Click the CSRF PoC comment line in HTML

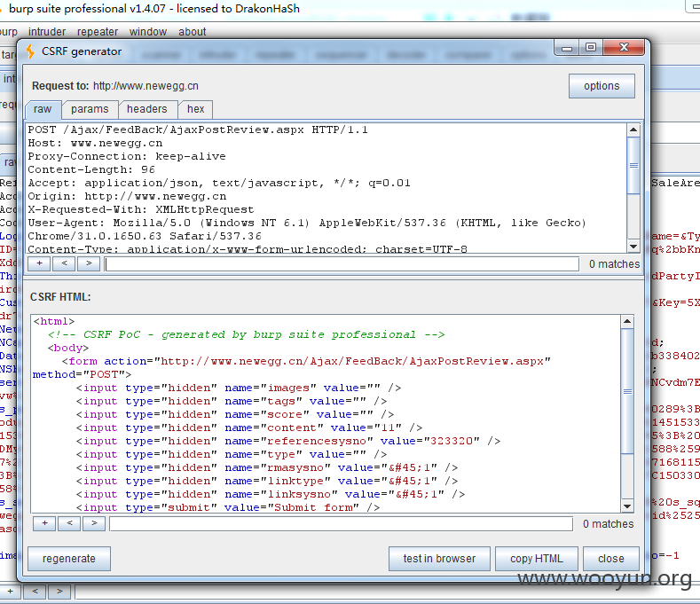247,334
